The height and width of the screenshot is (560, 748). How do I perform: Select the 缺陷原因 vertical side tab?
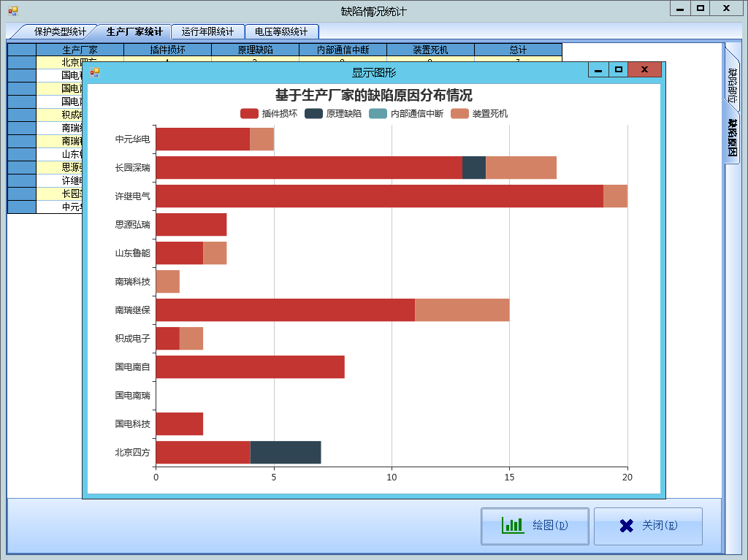pyautogui.click(x=732, y=137)
